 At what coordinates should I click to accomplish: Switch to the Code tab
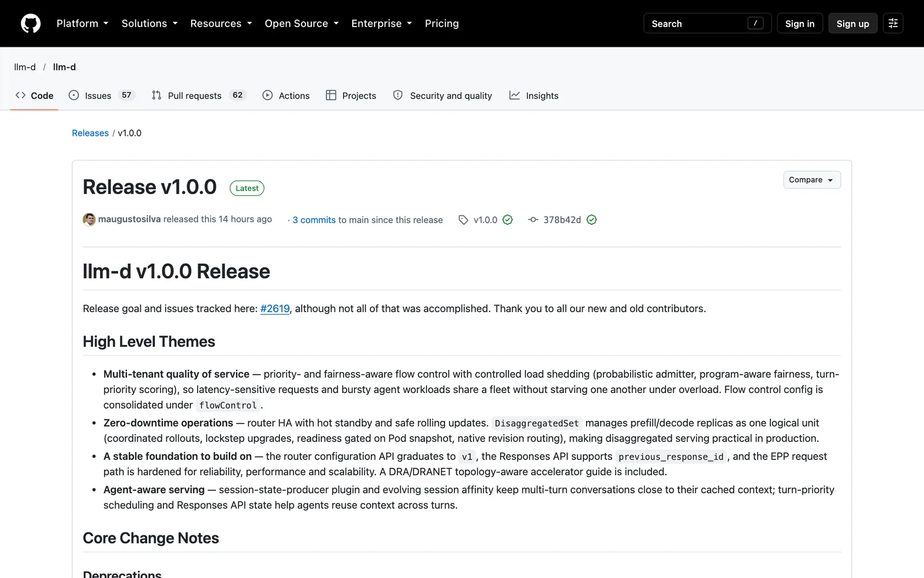click(x=35, y=95)
